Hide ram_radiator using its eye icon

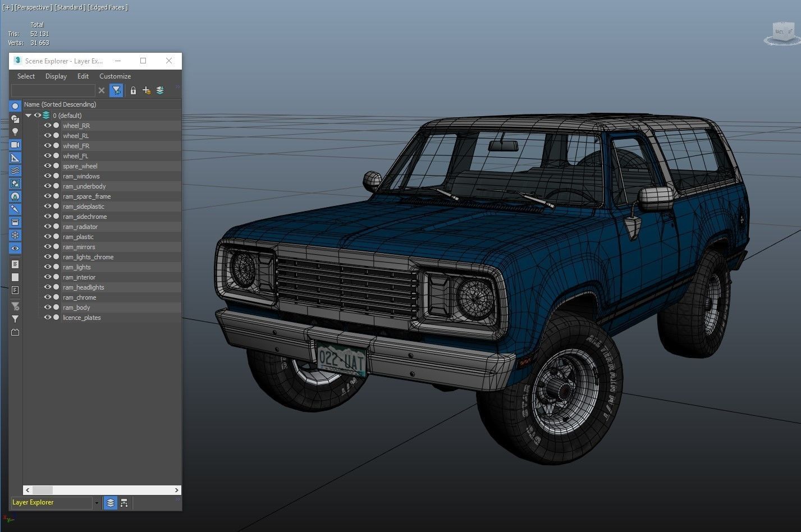coord(48,227)
